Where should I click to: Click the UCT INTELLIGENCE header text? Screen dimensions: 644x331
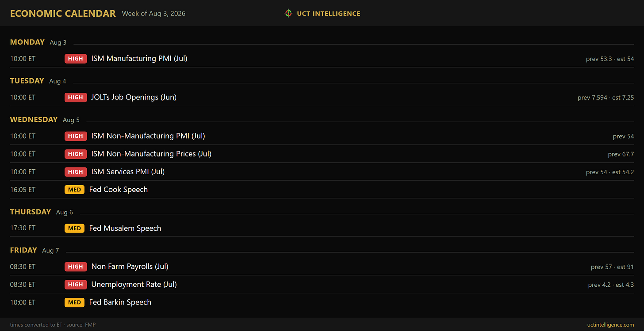tap(329, 14)
